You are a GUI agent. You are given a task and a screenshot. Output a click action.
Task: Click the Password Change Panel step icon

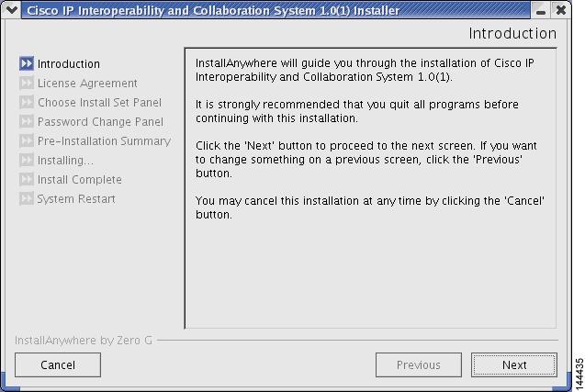coord(26,122)
